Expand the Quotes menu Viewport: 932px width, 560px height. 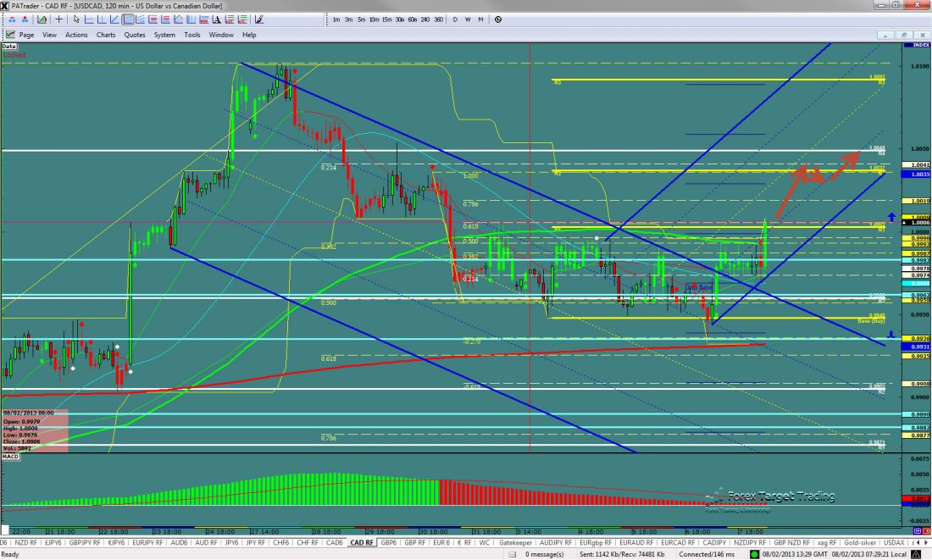coord(134,35)
